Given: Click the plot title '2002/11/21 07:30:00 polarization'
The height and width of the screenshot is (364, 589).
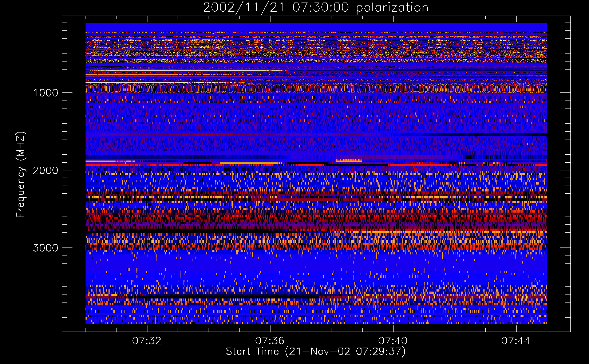Looking at the screenshot, I should (316, 8).
